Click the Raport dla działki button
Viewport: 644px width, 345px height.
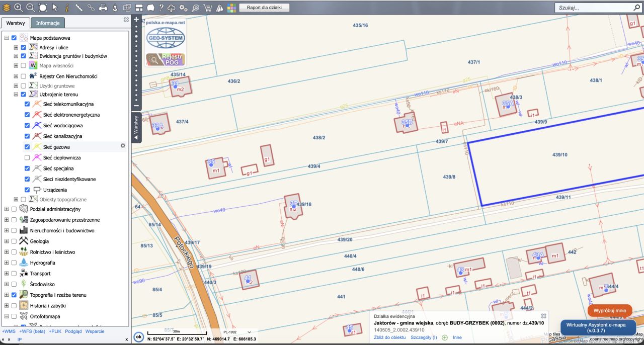point(267,8)
